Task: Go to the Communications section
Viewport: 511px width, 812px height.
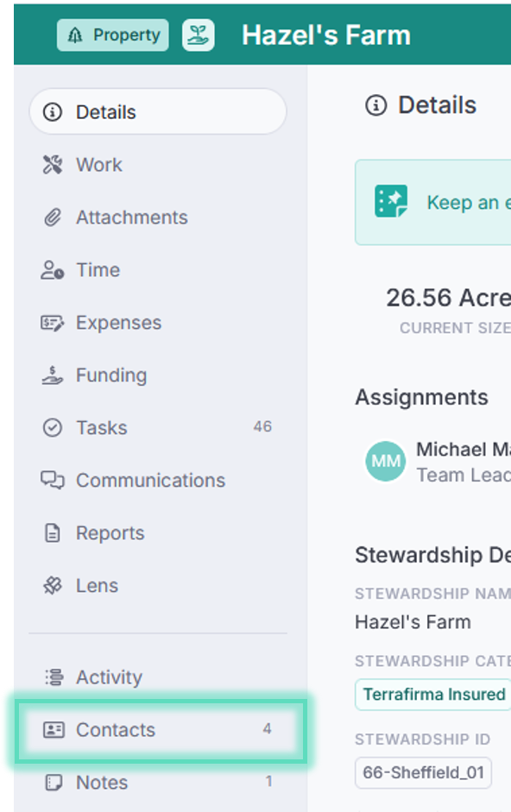Action: click(158, 481)
